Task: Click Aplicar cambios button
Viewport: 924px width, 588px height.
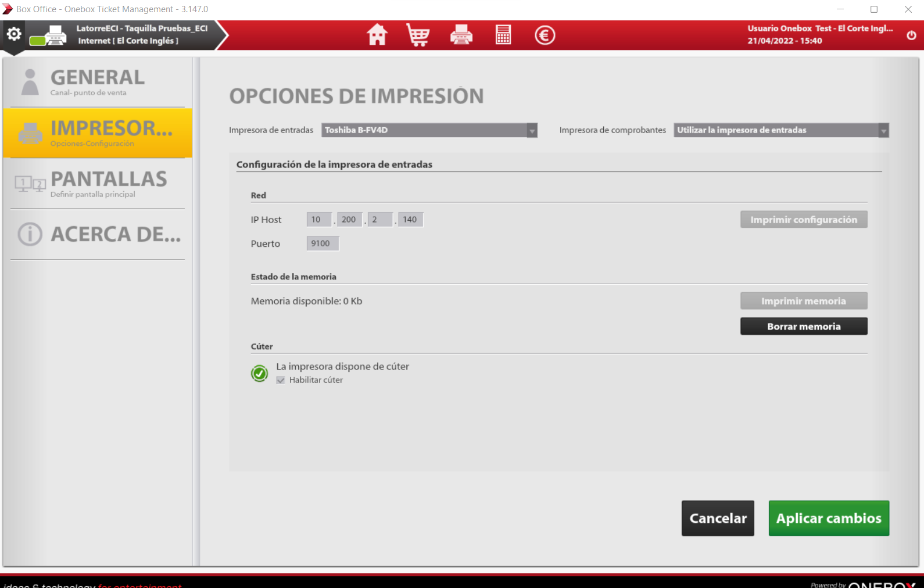Action: 829,518
